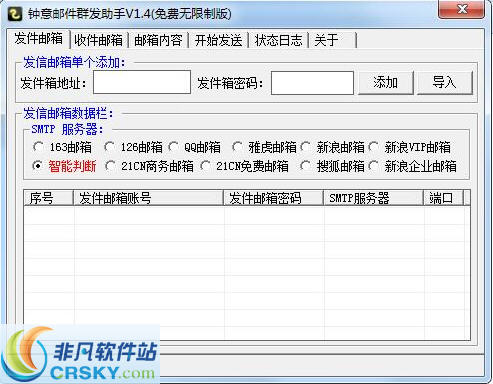Switch to the 发件邮箱 tab

coord(38,39)
